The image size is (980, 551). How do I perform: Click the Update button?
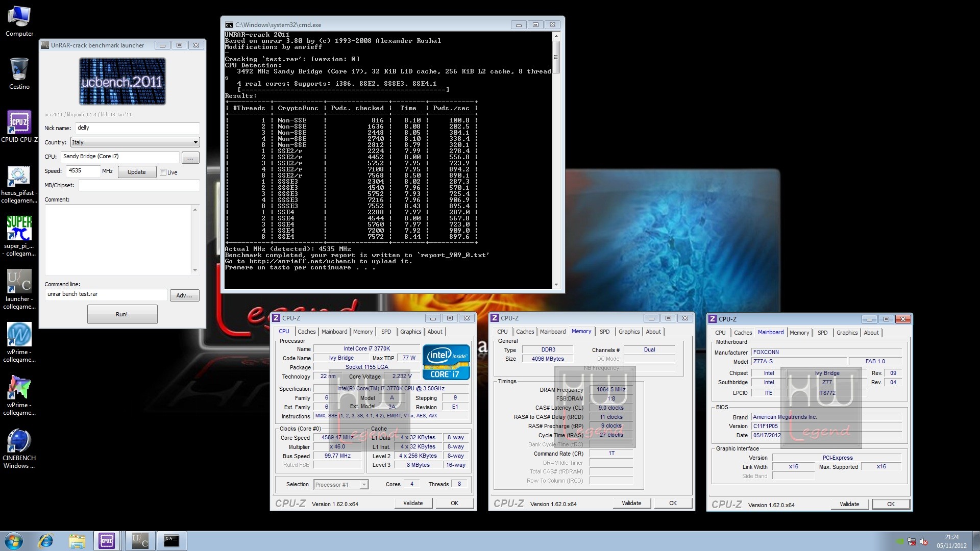(x=137, y=172)
